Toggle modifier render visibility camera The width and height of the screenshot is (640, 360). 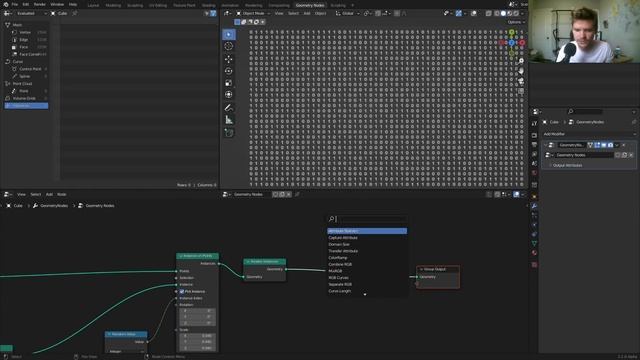pos(610,145)
